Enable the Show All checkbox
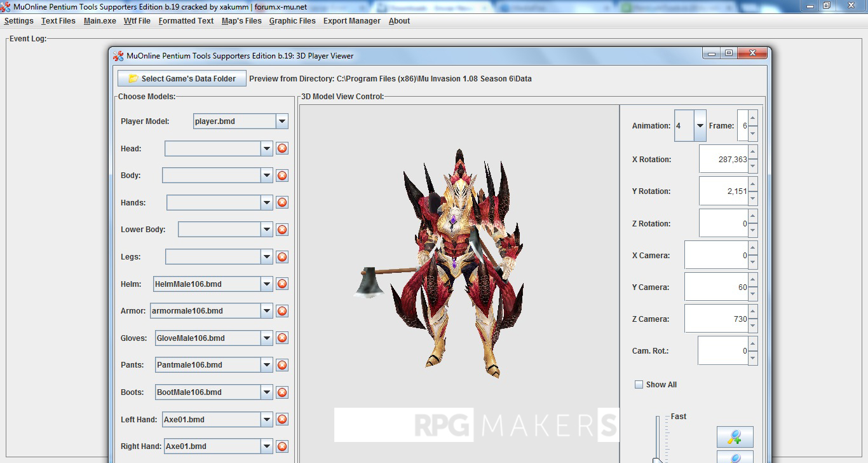 pos(639,385)
